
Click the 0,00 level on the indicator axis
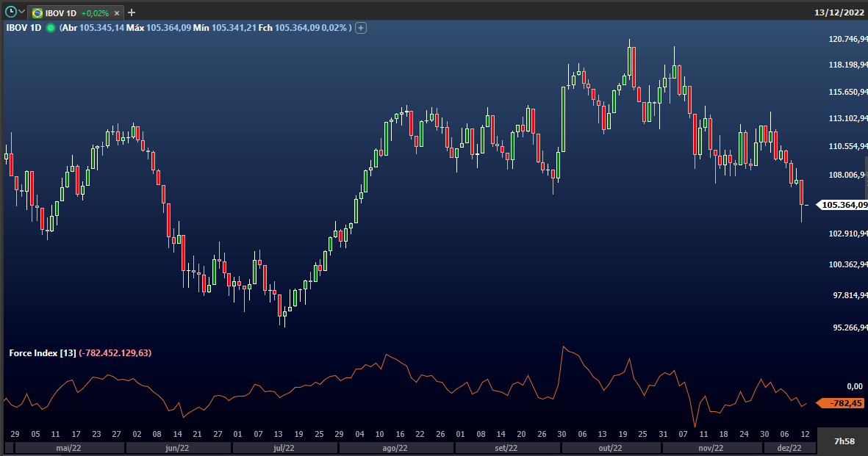(855, 386)
